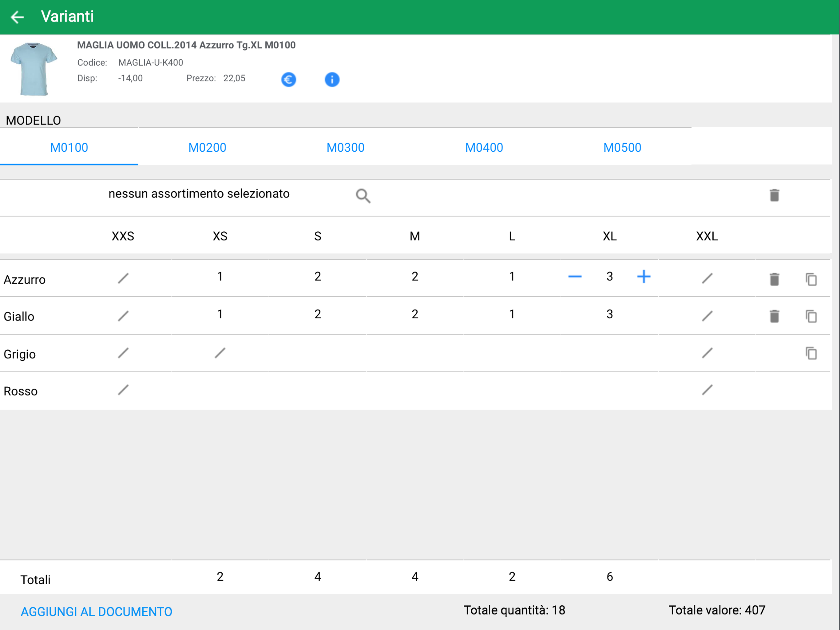840x630 pixels.
Task: Open price details via euro icon
Action: coord(289,79)
